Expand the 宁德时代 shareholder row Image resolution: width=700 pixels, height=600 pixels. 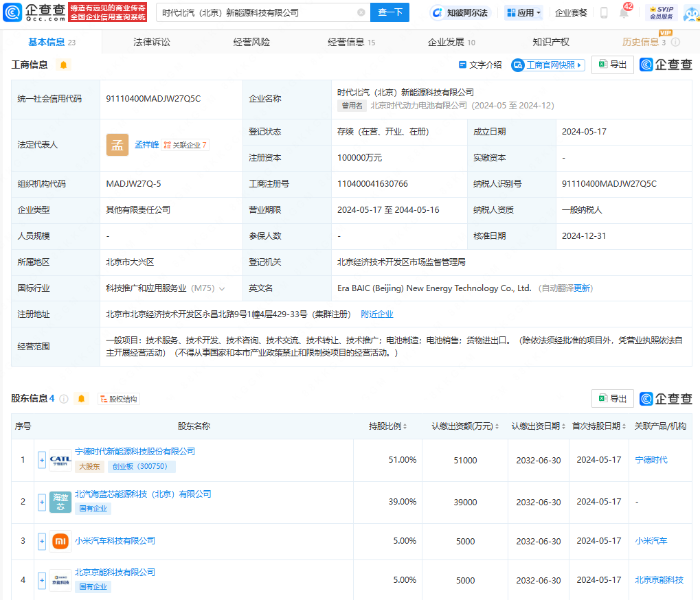(42, 460)
